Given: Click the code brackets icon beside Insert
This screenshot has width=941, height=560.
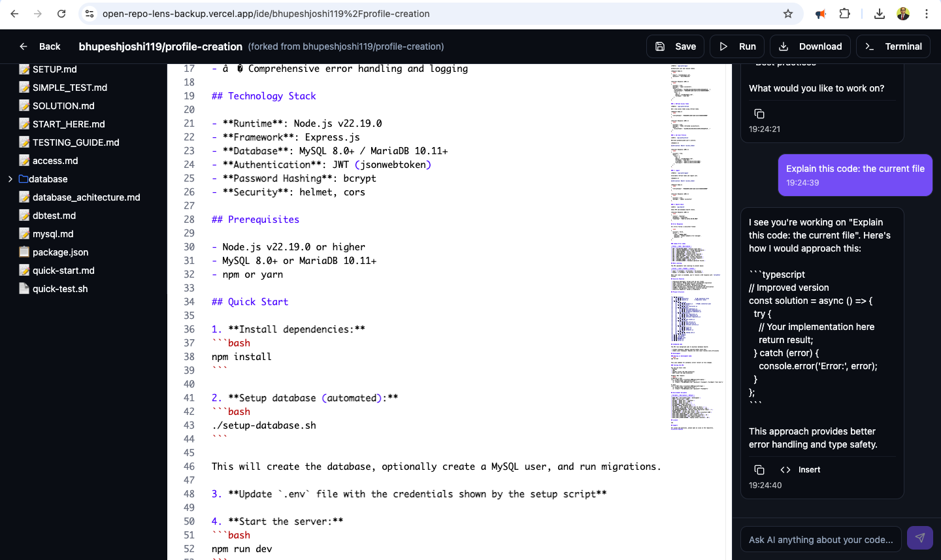Looking at the screenshot, I should click(785, 470).
